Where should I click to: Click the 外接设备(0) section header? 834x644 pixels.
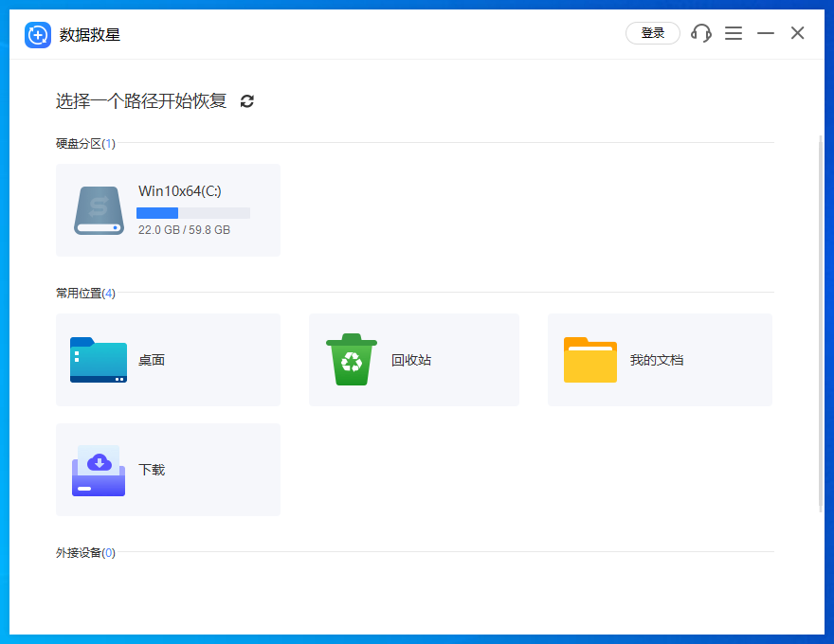[85, 552]
